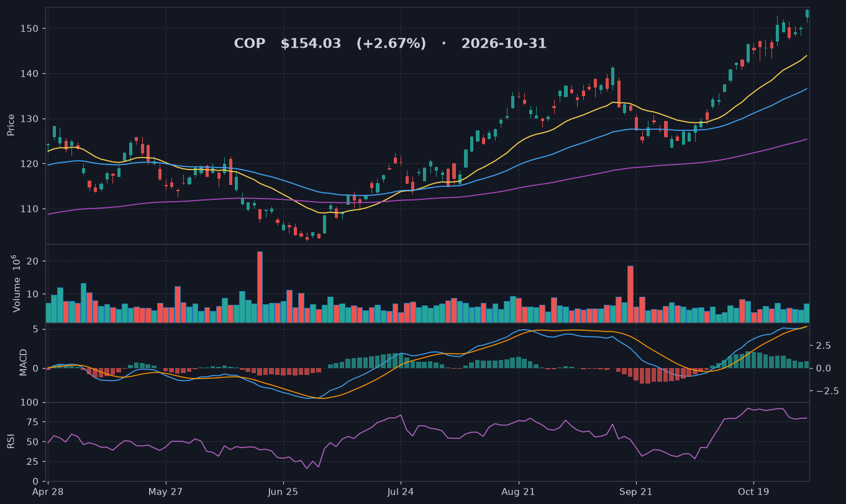Click the 150 price axis tick
This screenshot has width=846, height=504.
tap(31, 29)
